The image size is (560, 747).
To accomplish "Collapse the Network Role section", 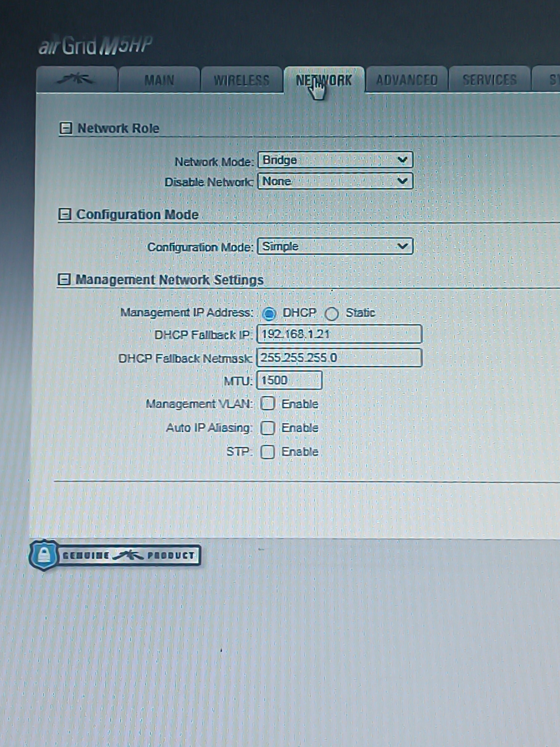I will click(66, 128).
